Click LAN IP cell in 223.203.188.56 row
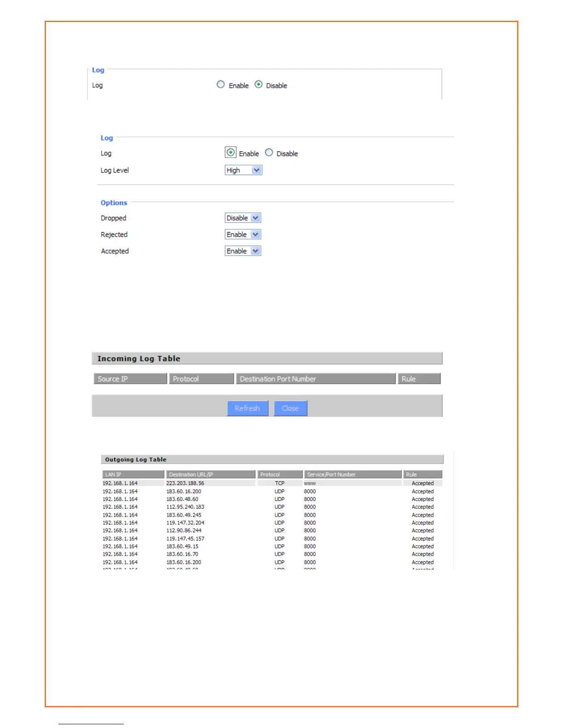 [120, 483]
